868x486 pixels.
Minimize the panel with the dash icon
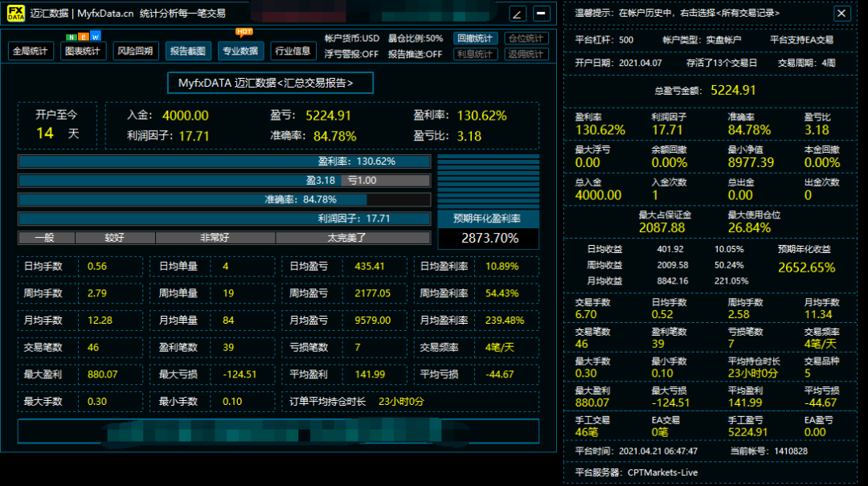[x=542, y=14]
